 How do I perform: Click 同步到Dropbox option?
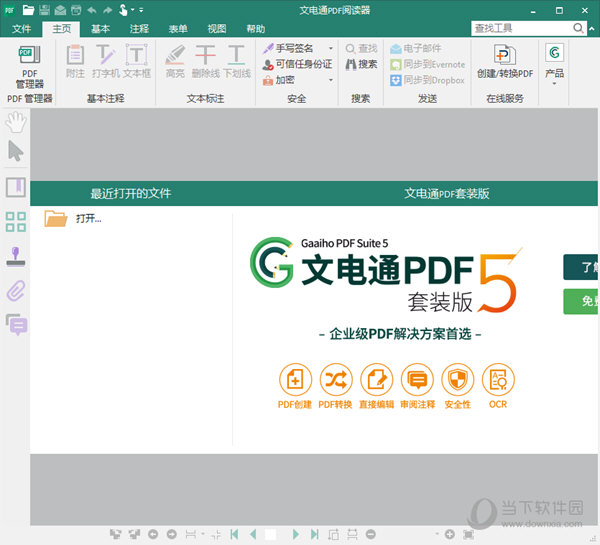coord(427,80)
